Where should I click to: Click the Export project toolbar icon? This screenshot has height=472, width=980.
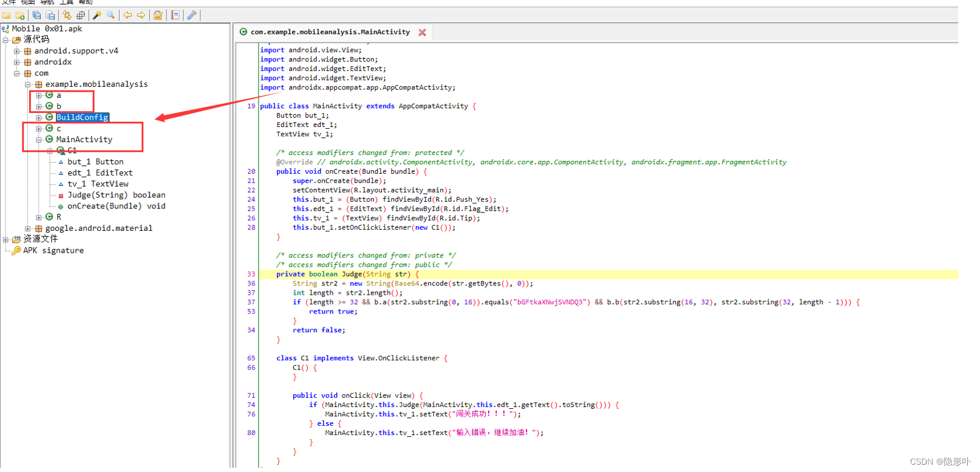50,15
